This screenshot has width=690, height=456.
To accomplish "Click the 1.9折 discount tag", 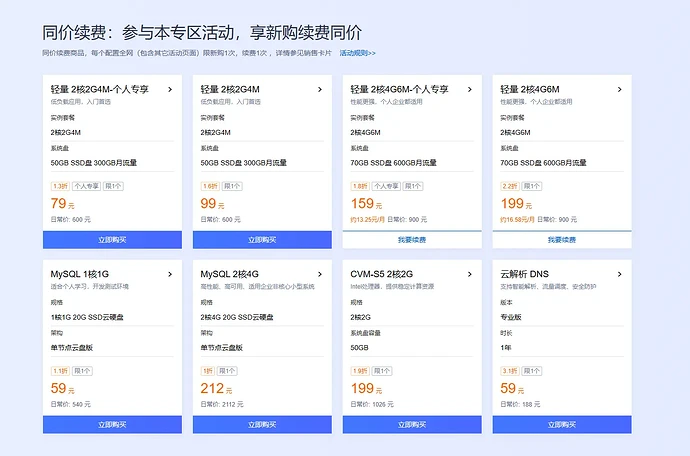I will coord(360,371).
